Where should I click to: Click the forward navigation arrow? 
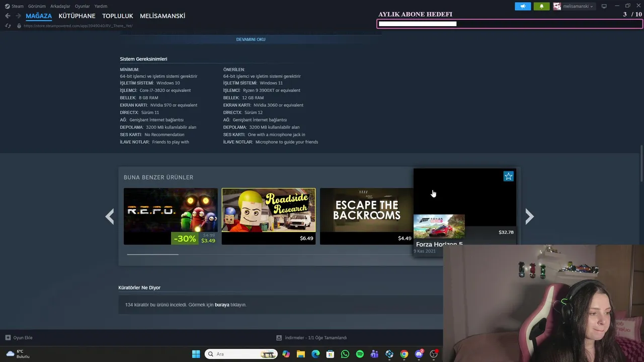click(18, 16)
